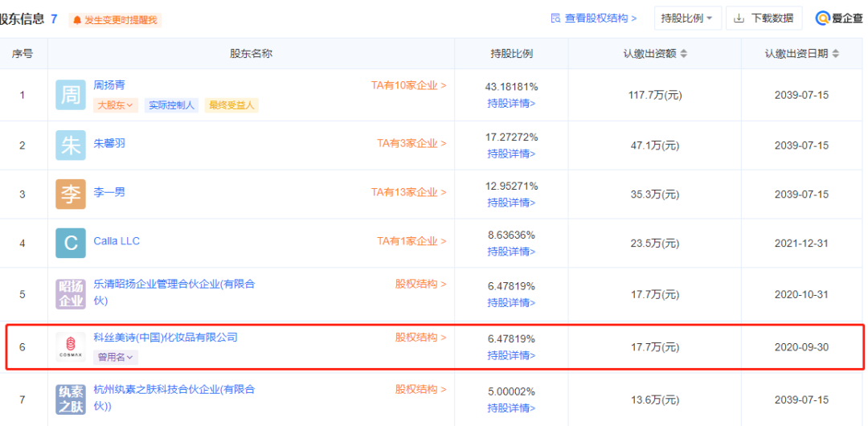Open 持股详情 for 周扬青

(511, 103)
